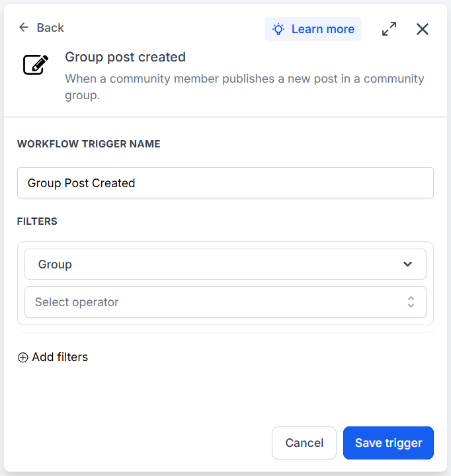
Task: Click the lightbulb icon beside Learn more
Action: tap(278, 29)
